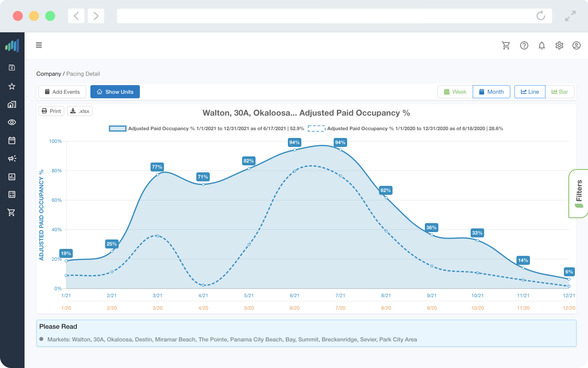The image size is (588, 368).
Task: Click the notifications bell icon
Action: [542, 45]
